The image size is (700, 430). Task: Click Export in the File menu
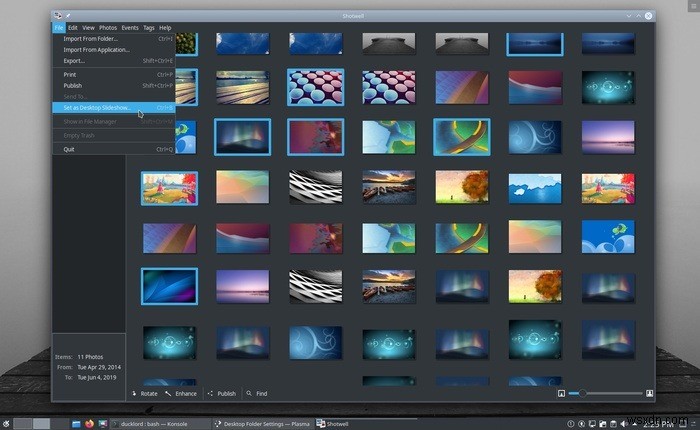coord(74,60)
